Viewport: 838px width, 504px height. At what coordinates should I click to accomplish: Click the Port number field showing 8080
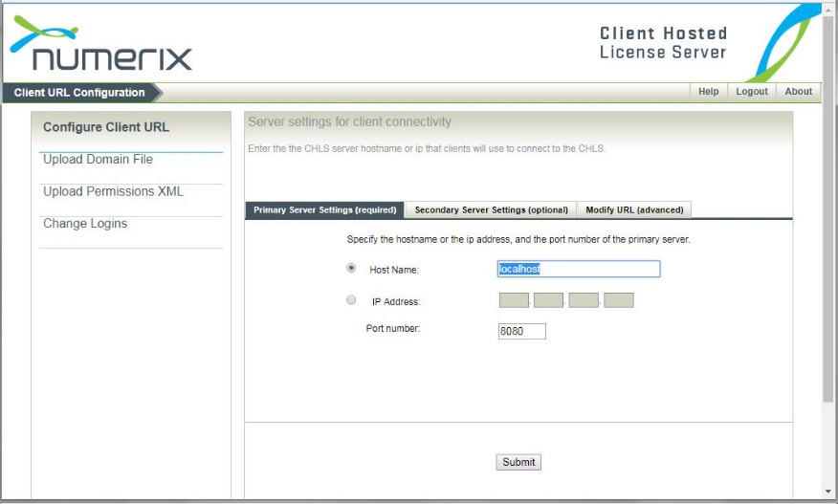tap(522, 331)
